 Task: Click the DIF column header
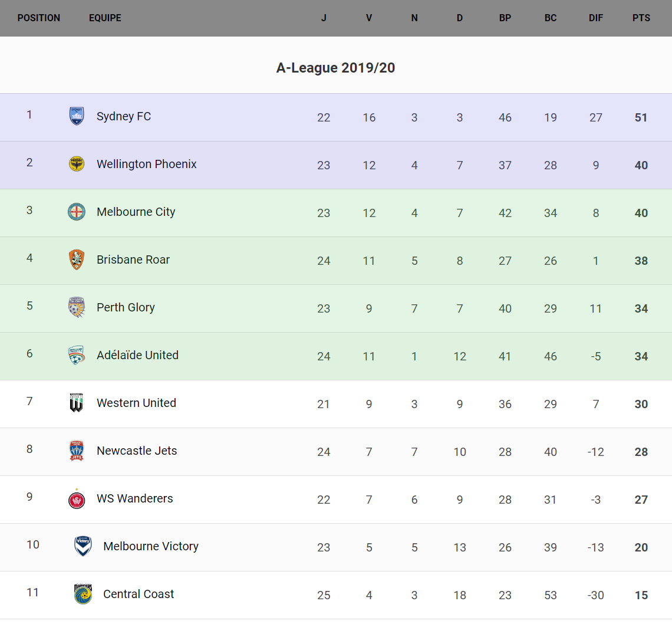(x=596, y=18)
